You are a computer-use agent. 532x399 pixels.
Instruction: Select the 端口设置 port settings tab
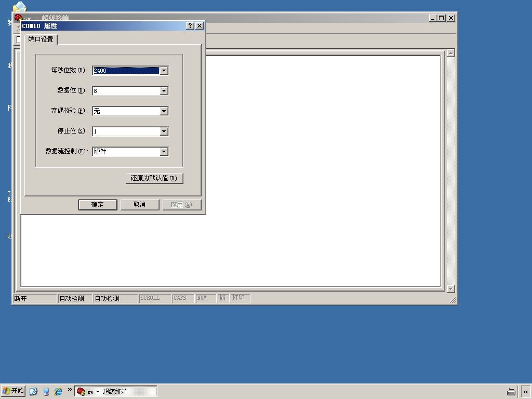(41, 39)
